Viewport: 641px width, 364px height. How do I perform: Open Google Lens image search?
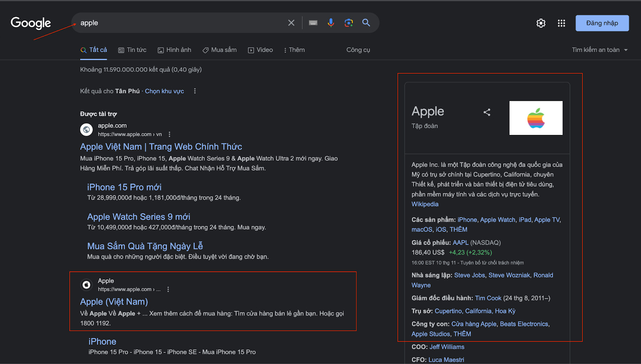click(349, 23)
